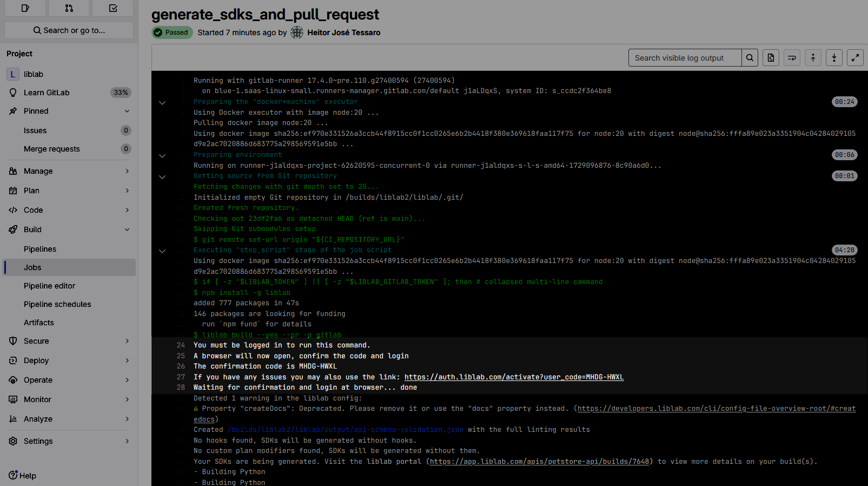The height and width of the screenshot is (486, 868).
Task: Select Artifacts in the sidebar
Action: pyautogui.click(x=39, y=323)
